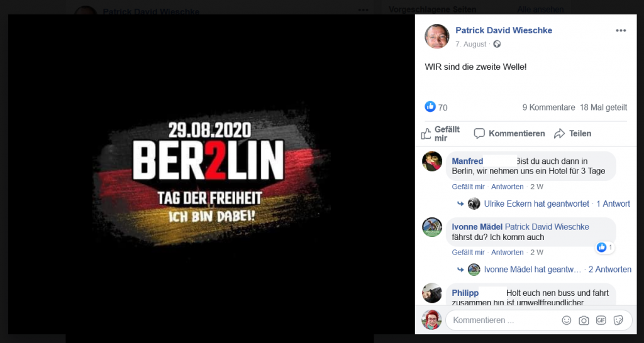The width and height of the screenshot is (644, 343).
Task: Click the Ber2lin Tag der Freiheit image
Action: pos(211,175)
